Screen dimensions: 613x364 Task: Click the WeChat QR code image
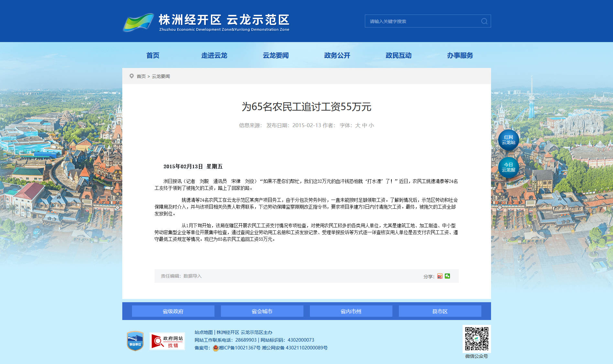477,339
